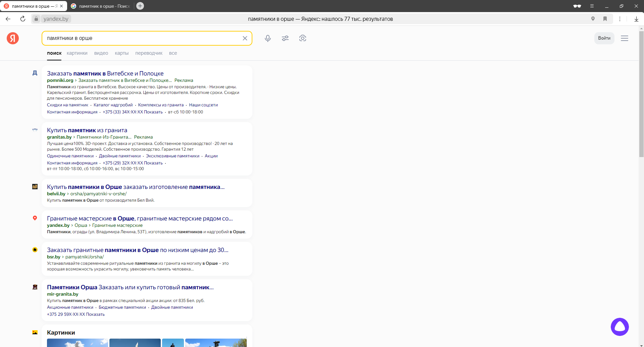Viewport: 644px width, 347px height.
Task: Click the 'Бюджетные памятники' sitelink
Action: 122,307
